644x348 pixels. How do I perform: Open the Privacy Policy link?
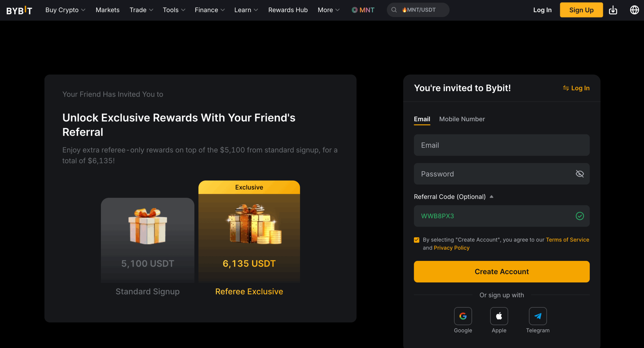pos(452,248)
